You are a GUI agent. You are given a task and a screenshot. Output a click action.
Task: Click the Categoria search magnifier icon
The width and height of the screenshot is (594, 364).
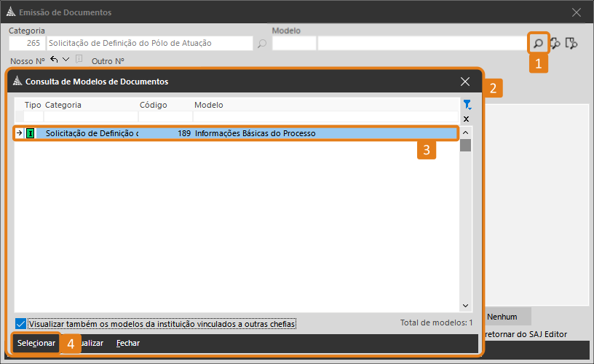[x=262, y=44]
